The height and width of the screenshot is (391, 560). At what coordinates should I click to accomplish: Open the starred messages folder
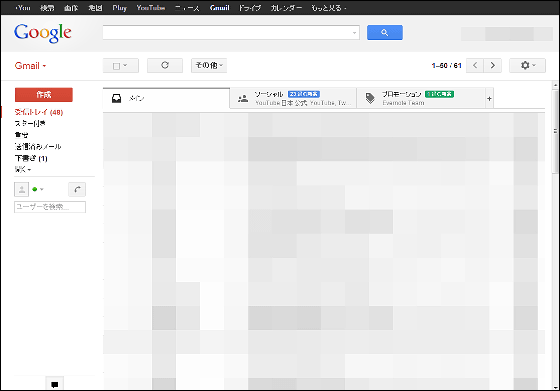coord(30,124)
